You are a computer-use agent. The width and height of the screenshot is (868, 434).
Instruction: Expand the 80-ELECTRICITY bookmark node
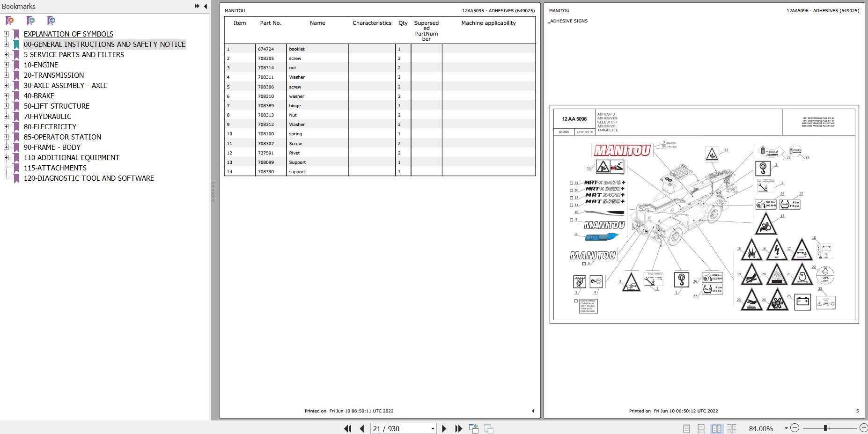click(x=6, y=126)
